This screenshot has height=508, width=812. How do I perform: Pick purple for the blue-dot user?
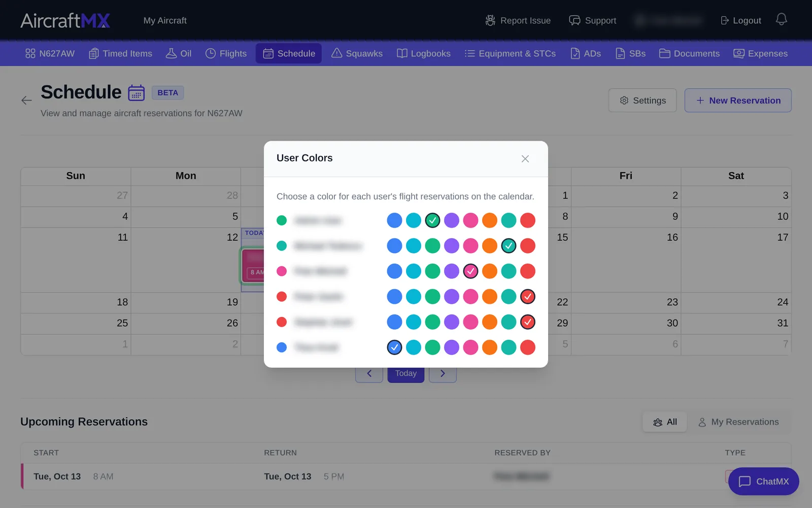point(452,347)
